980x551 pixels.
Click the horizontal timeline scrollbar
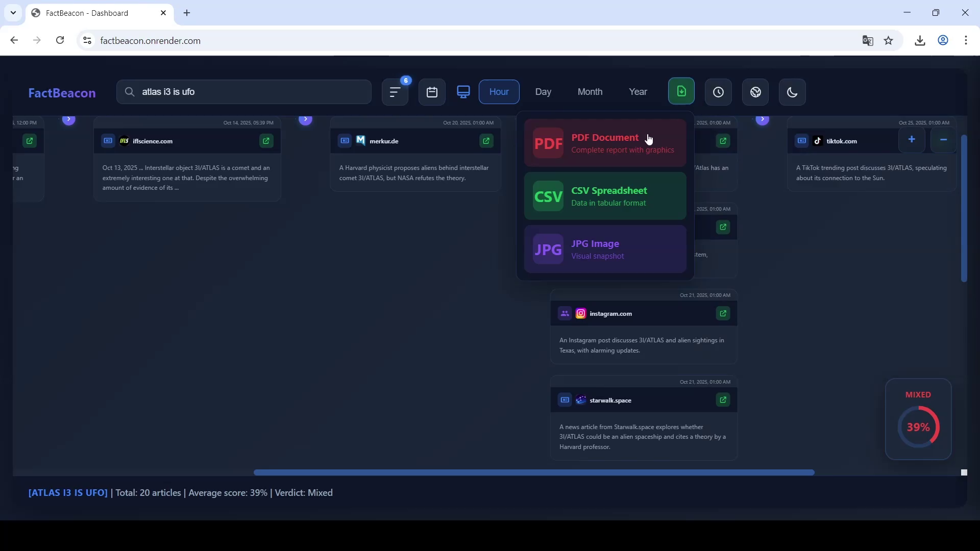point(533,472)
